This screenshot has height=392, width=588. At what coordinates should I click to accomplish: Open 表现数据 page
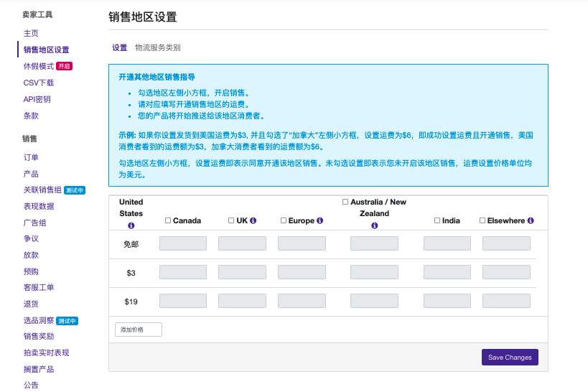[39, 206]
